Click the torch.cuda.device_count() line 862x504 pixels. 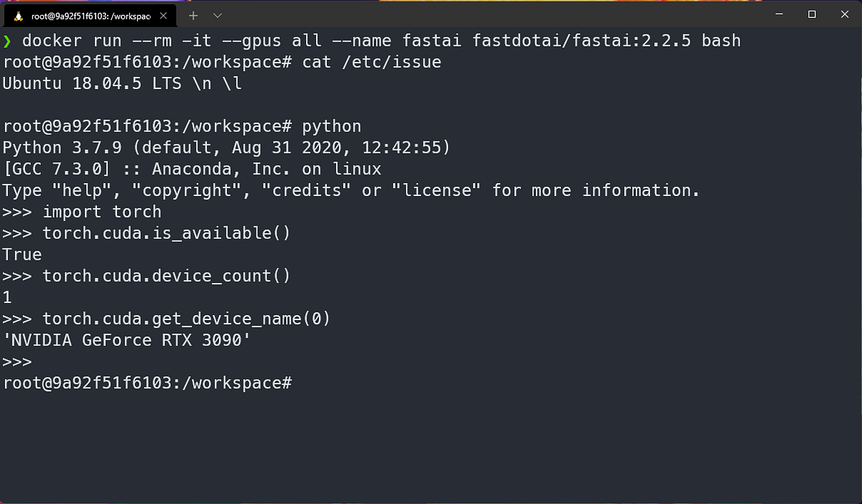pos(165,276)
